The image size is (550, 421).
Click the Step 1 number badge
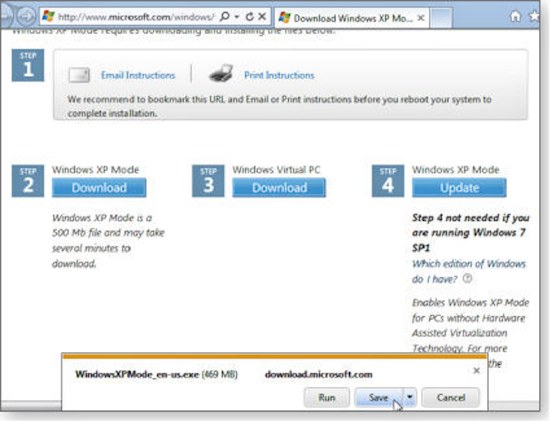tap(28, 65)
